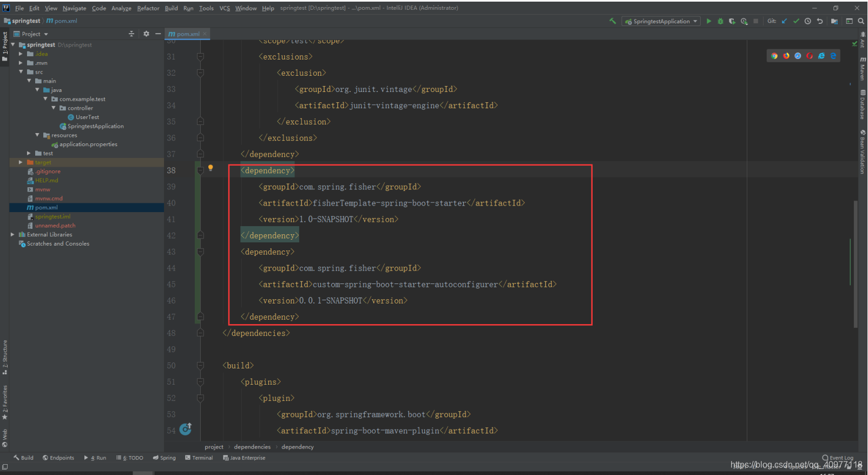Close the pom.xml editor tab
Viewport: 868px width, 475px height.
(x=205, y=34)
